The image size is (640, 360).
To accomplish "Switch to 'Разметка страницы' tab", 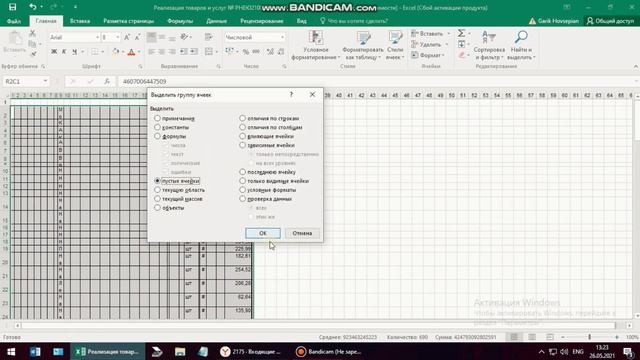I will click(128, 21).
